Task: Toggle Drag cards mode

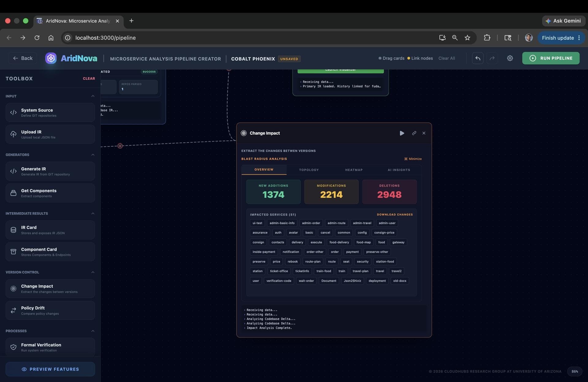Action: tap(391, 58)
